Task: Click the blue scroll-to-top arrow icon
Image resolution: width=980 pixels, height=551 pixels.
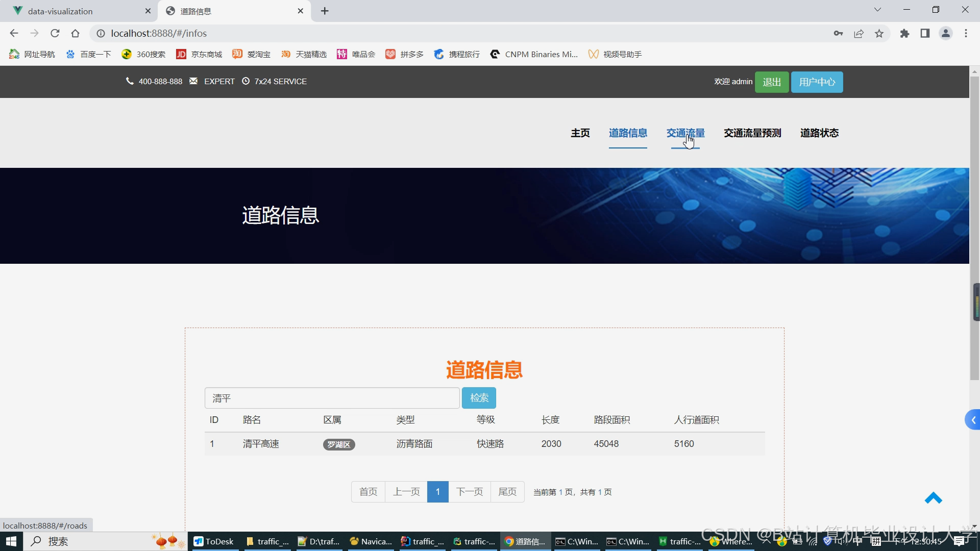Action: click(933, 498)
